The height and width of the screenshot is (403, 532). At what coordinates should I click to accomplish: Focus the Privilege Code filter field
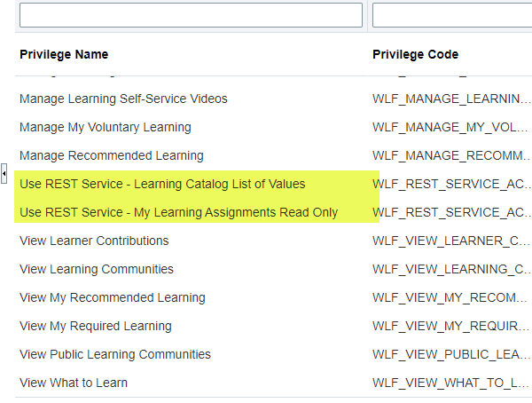coord(452,15)
